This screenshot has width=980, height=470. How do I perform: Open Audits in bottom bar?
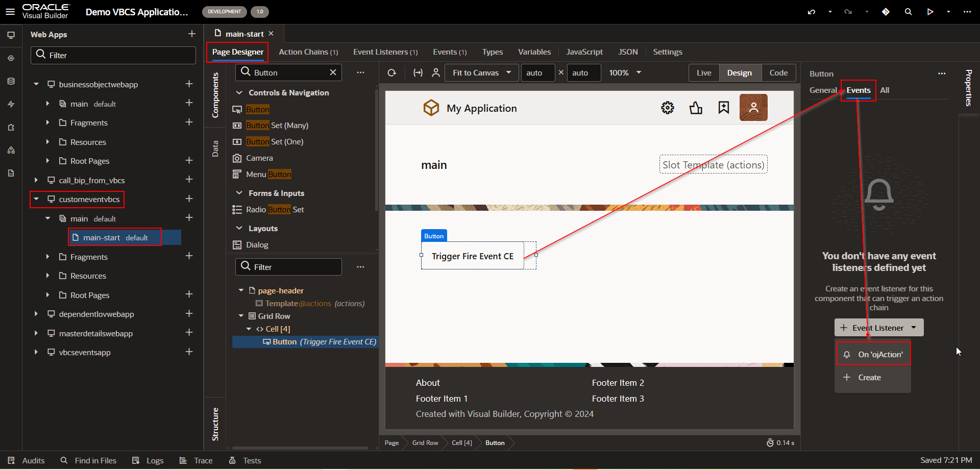tap(27, 460)
